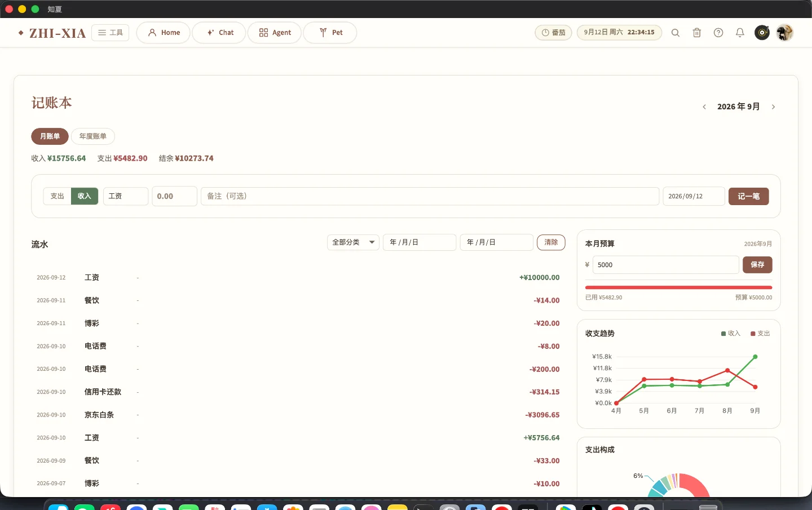Open the 工具 menu button

pos(111,33)
